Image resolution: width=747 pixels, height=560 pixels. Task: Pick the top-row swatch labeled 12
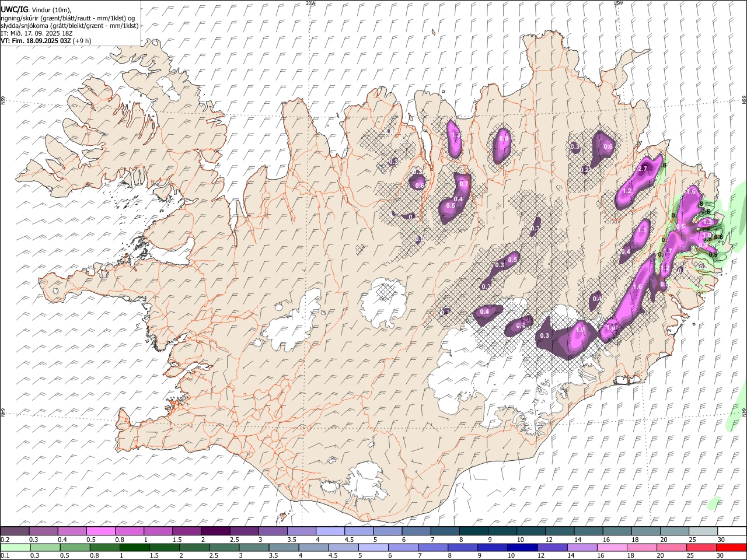(559, 531)
